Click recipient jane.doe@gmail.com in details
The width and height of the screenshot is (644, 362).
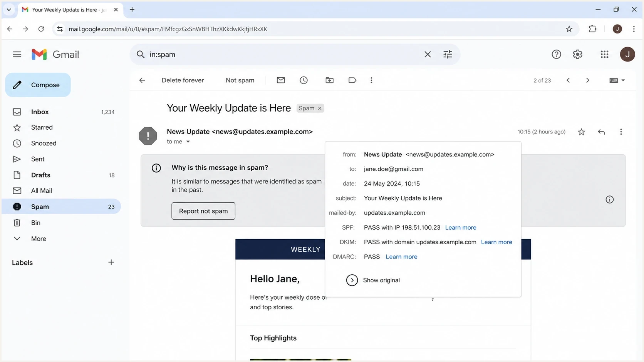(x=394, y=169)
